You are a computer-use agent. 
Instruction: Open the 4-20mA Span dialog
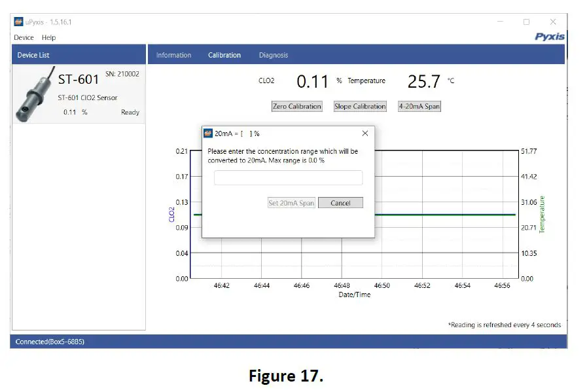click(x=419, y=106)
